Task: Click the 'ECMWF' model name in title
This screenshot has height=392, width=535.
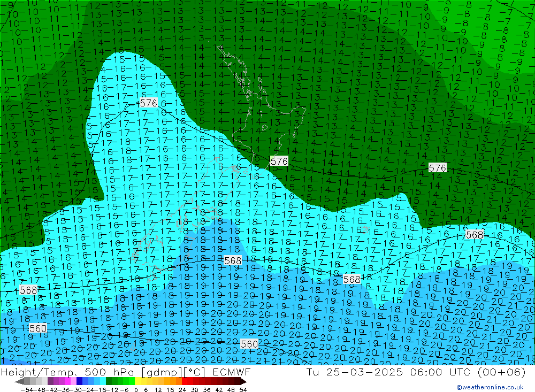Action: point(231,372)
